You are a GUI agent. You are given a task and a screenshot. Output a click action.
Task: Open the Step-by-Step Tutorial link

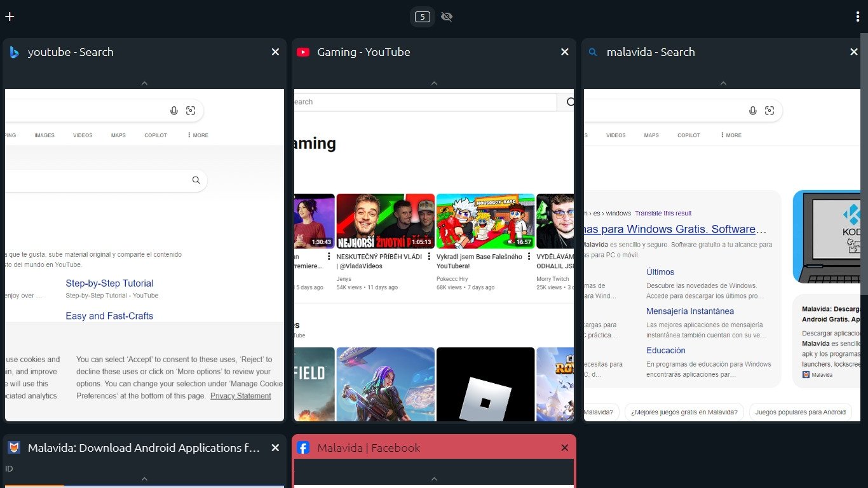[109, 283]
